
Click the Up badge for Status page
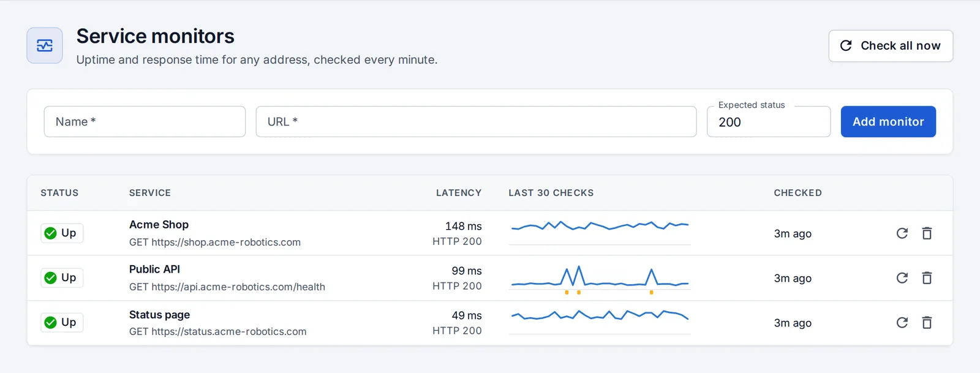pos(62,322)
